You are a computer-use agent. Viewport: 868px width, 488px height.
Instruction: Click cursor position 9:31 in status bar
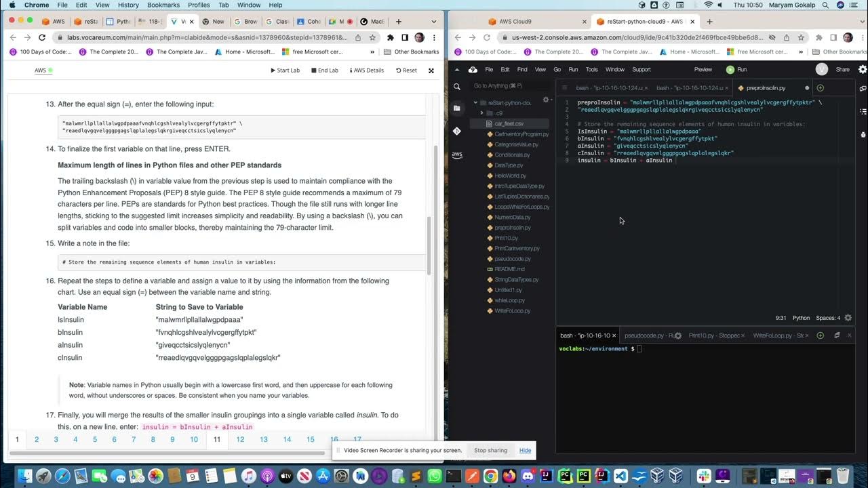pos(781,318)
